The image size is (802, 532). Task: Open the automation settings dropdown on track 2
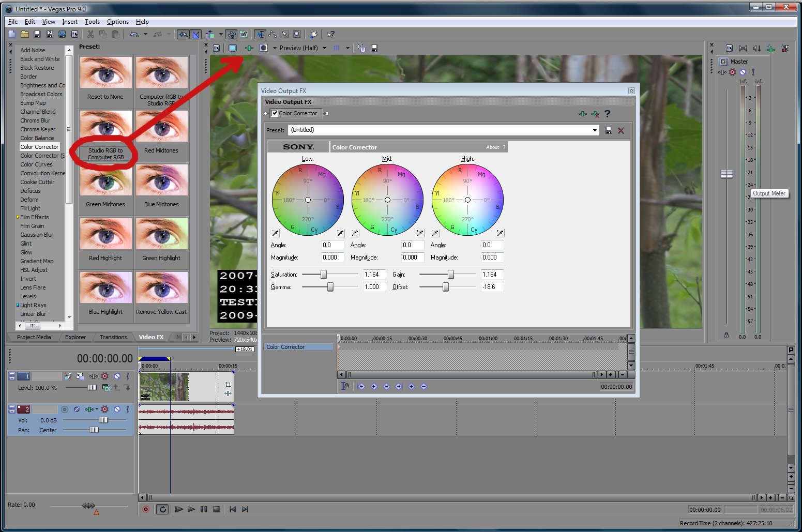coord(96,409)
